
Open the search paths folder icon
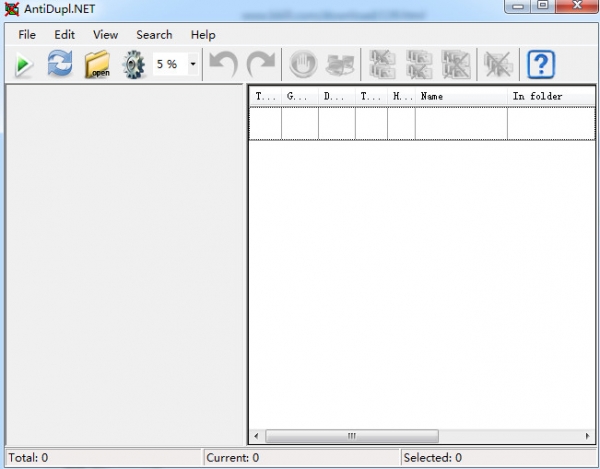click(x=97, y=64)
